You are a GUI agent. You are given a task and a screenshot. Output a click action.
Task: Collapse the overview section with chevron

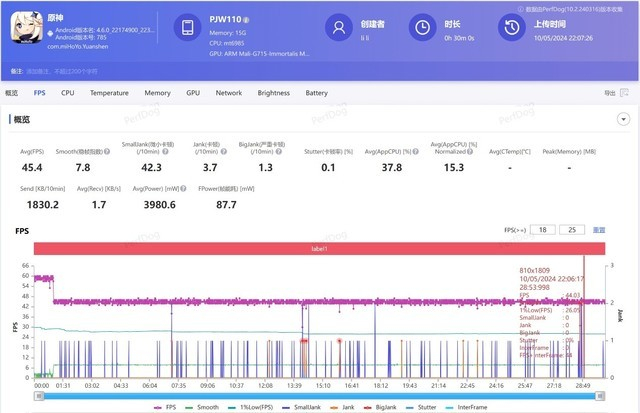pos(622,119)
